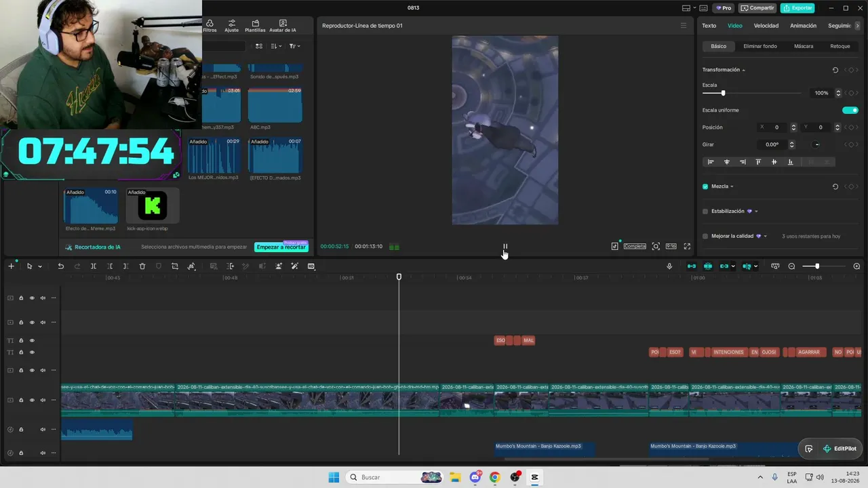Mute the main video track audio
The width and height of the screenshot is (868, 488).
[43, 400]
